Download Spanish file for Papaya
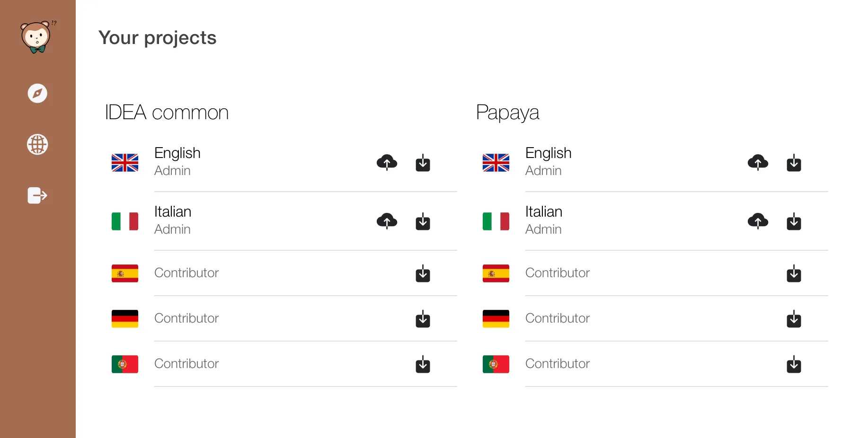Image resolution: width=868 pixels, height=438 pixels. [794, 274]
